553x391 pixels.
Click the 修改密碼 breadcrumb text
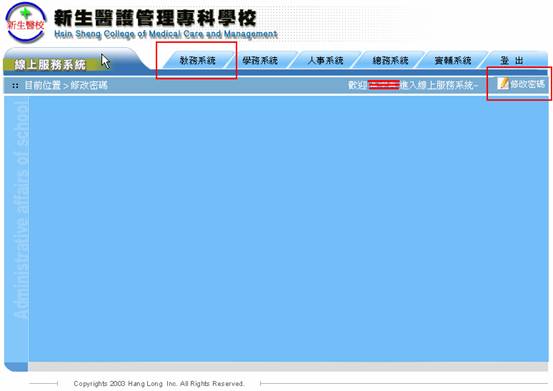[x=89, y=85]
